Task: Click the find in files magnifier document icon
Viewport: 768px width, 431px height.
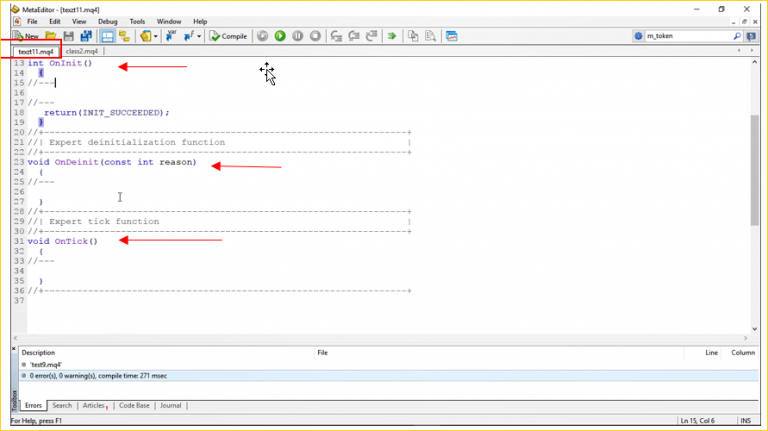Action: [x=431, y=36]
